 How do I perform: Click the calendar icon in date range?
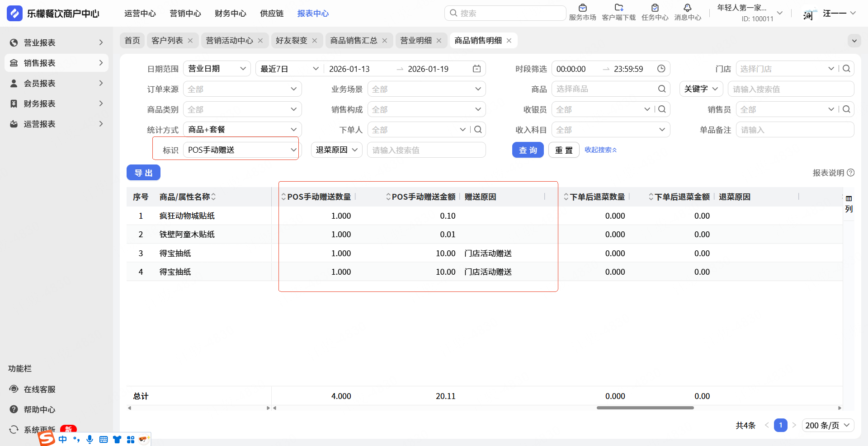[x=476, y=69]
